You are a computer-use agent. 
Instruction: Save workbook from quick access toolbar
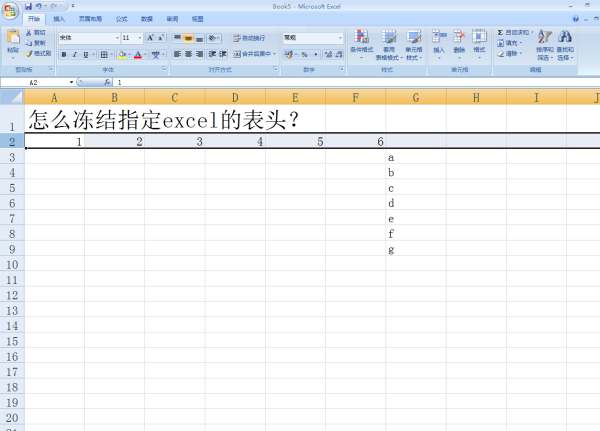click(28, 6)
